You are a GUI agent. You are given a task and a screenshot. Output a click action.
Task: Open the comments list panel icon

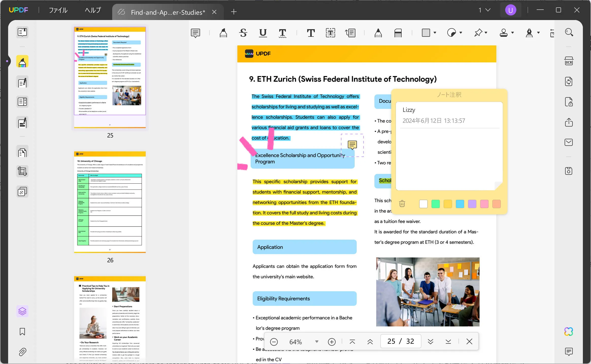point(569,352)
